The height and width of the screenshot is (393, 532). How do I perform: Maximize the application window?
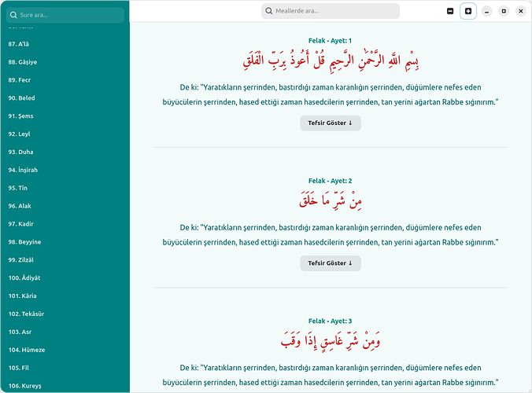click(504, 11)
